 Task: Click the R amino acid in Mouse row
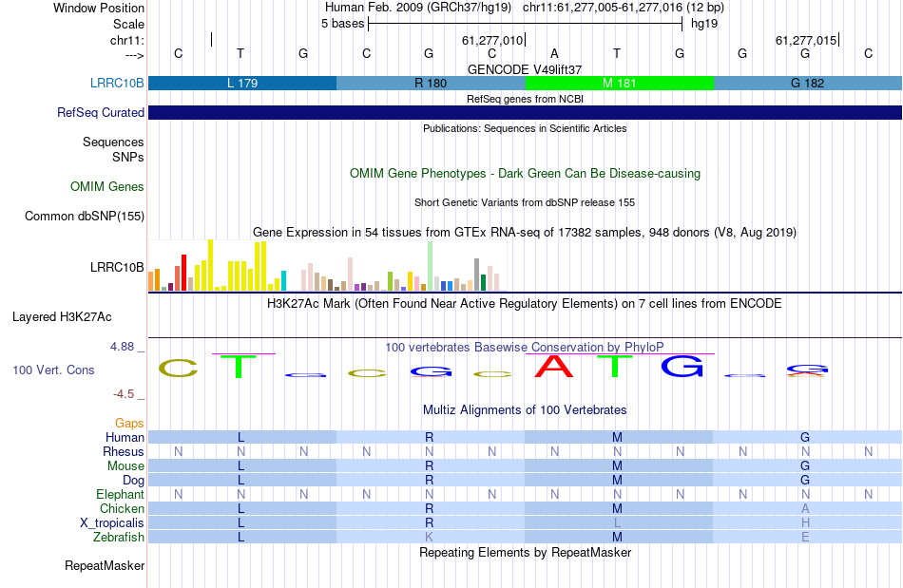click(x=429, y=466)
